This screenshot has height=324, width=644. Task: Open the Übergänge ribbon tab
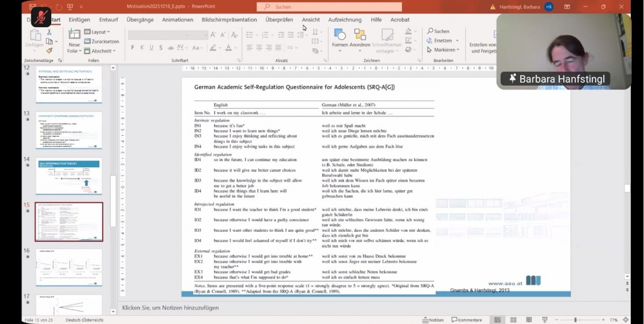pyautogui.click(x=140, y=20)
